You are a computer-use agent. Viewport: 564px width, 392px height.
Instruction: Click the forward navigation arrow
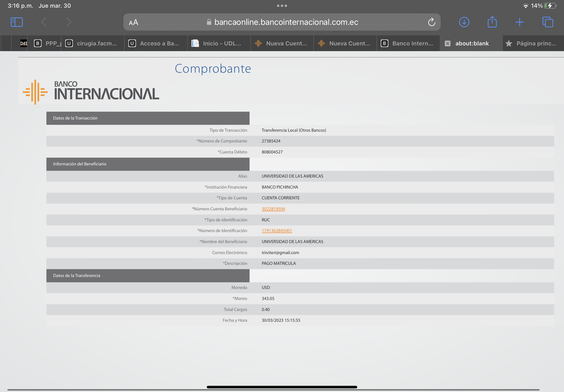69,22
